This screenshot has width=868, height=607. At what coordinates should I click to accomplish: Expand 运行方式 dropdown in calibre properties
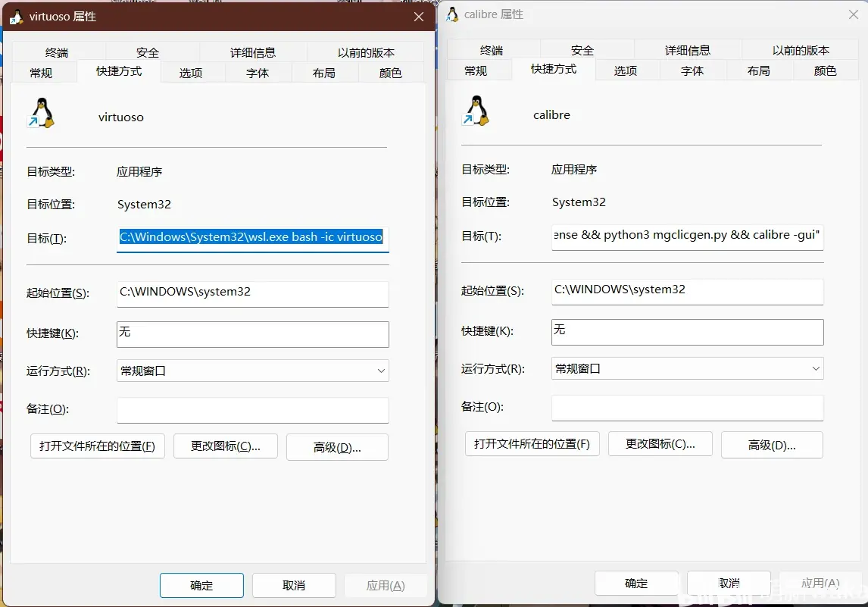688,368
